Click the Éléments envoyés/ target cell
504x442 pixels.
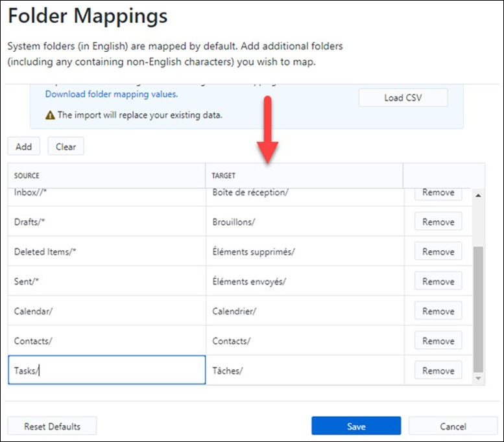(304, 281)
